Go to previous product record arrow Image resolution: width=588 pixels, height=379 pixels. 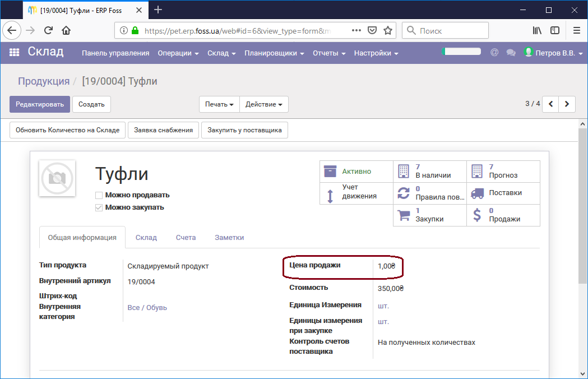tap(551, 104)
